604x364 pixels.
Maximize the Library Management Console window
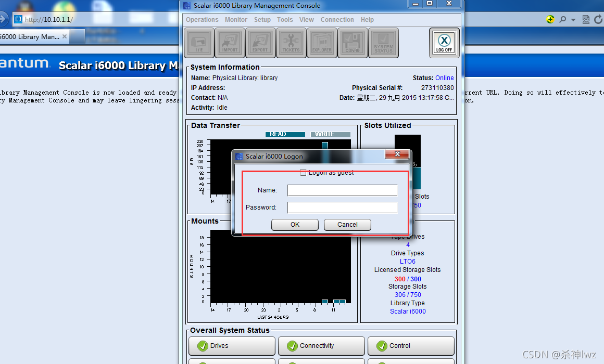coord(430,4)
